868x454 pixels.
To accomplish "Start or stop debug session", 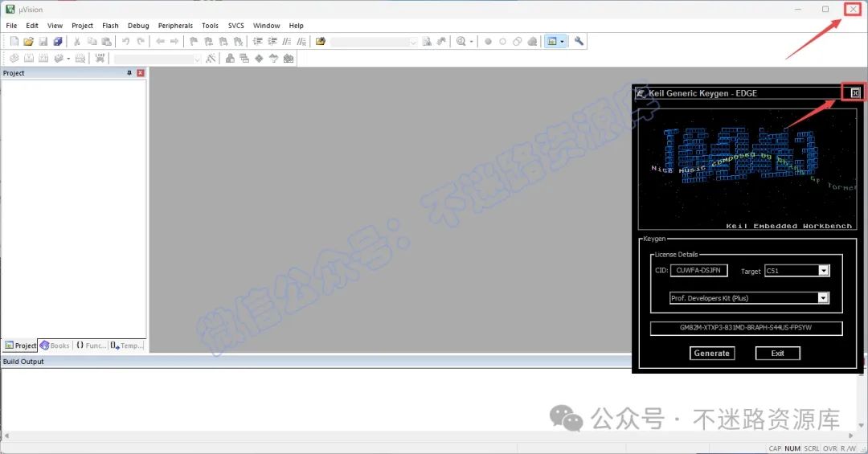I will click(x=461, y=42).
